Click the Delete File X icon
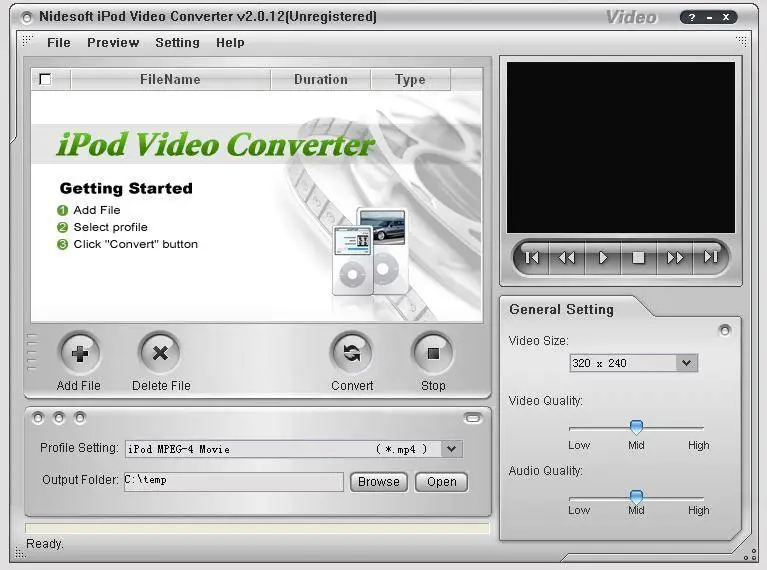 (x=160, y=353)
